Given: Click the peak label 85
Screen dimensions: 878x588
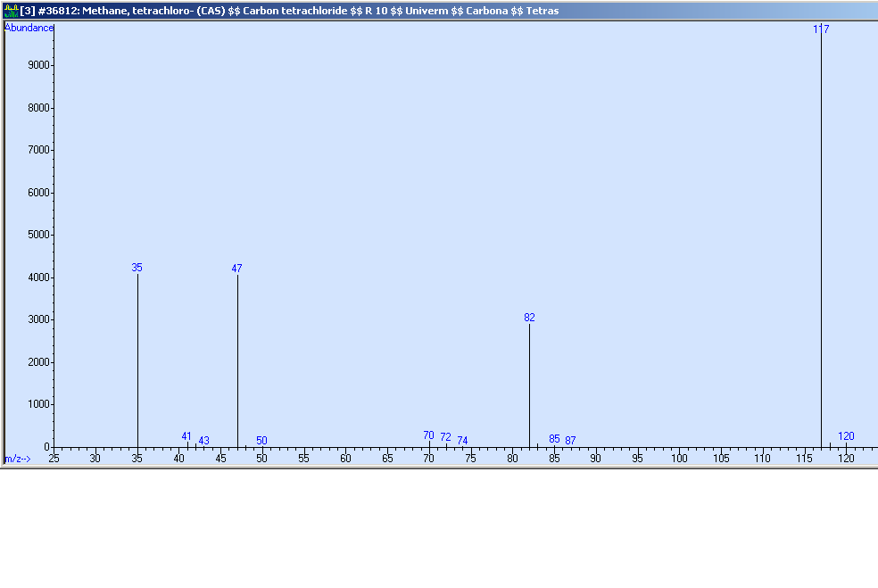Looking at the screenshot, I should tap(554, 439).
